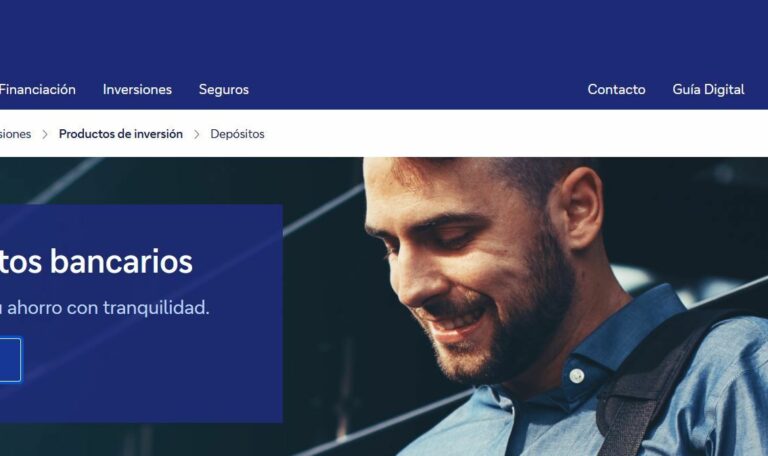
Task: Click the outlined button in the banner
Action: [10, 360]
